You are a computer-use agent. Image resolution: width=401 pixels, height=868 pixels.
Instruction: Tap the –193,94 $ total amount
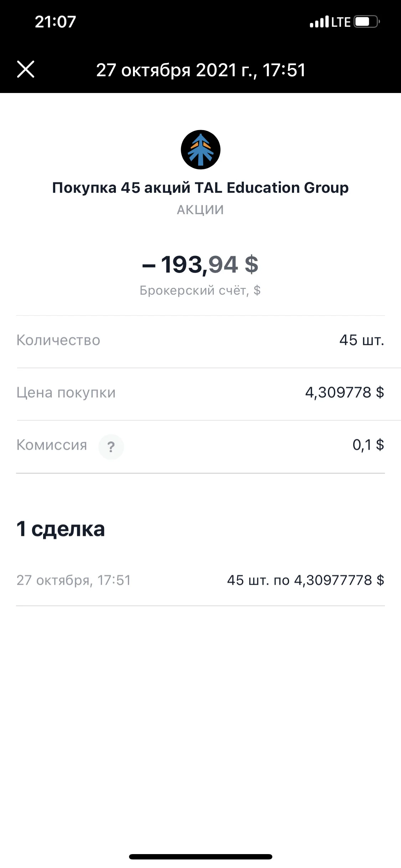(x=200, y=265)
